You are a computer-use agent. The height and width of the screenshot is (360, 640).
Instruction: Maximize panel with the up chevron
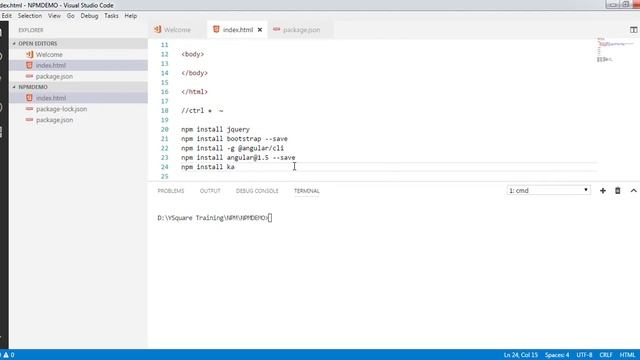633,191
